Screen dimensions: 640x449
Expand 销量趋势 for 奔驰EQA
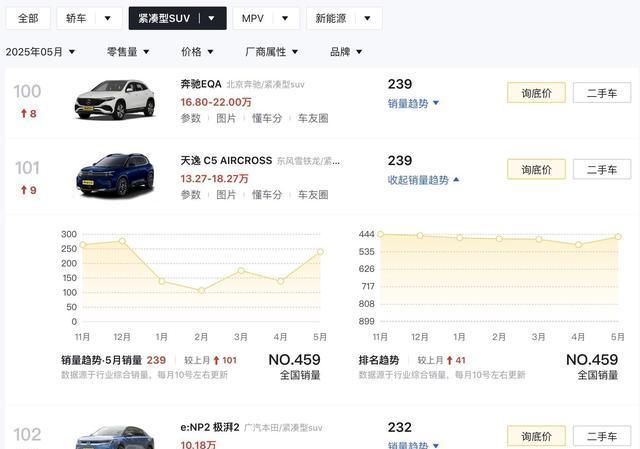point(413,103)
